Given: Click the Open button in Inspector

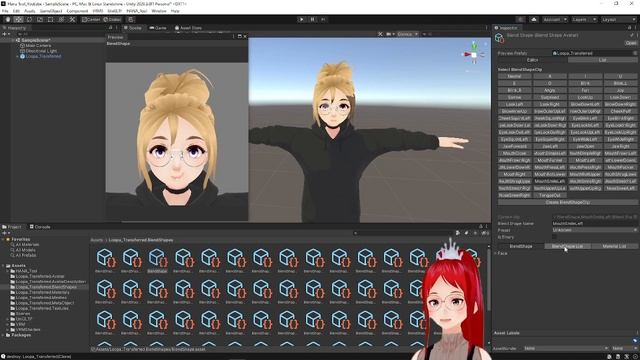Looking at the screenshot, I should pos(631,42).
